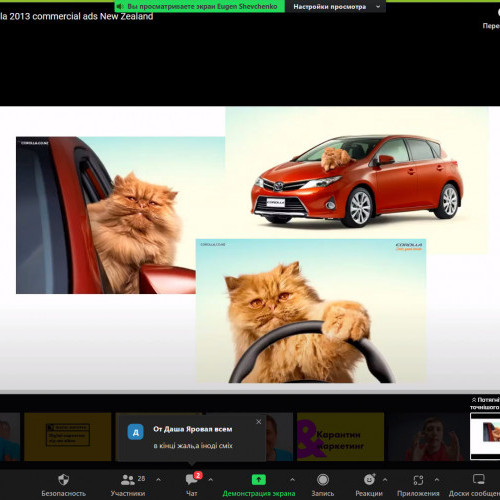Expand the arrow next to Реакции

tap(385, 480)
